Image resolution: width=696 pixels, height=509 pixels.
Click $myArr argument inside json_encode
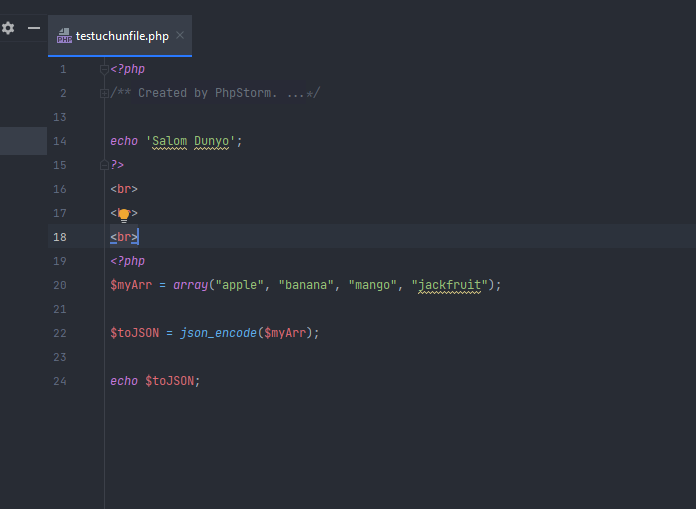coord(285,333)
